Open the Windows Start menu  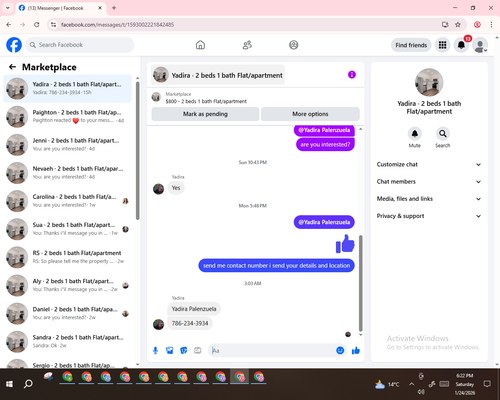pos(9,384)
